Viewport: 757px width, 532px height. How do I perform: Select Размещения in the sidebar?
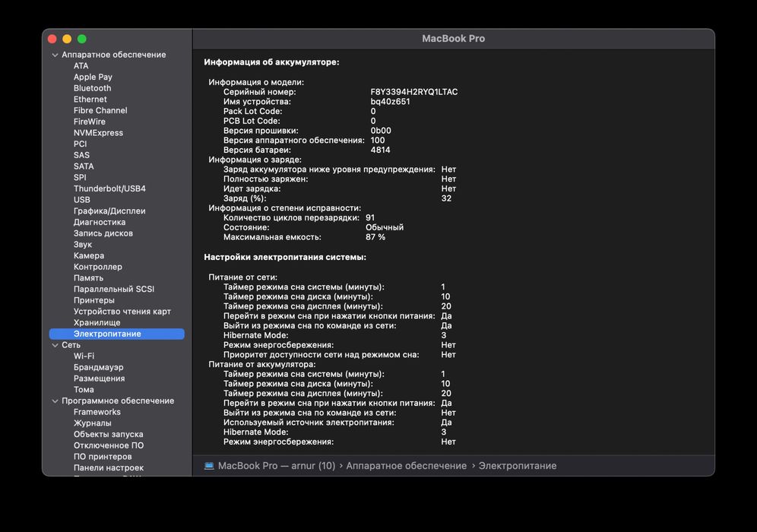[x=99, y=378]
